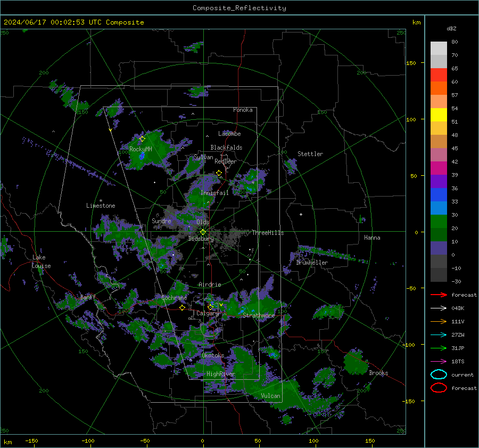Click the RockyMH label
Screen dimensions: 479x448
point(141,149)
